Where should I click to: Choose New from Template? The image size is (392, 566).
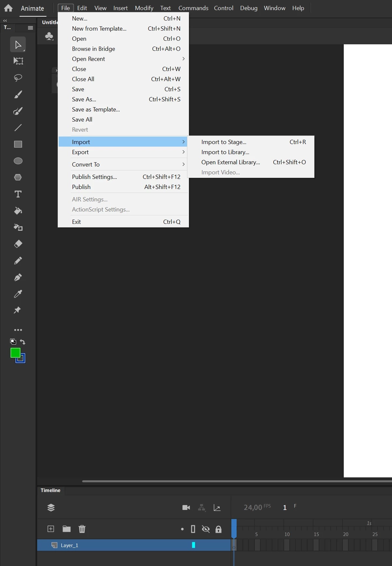pyautogui.click(x=123, y=29)
